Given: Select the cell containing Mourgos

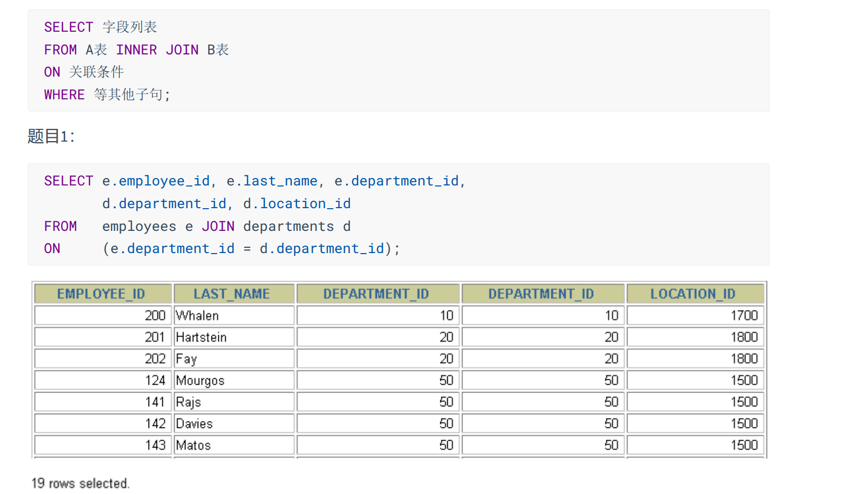Looking at the screenshot, I should pos(234,380).
